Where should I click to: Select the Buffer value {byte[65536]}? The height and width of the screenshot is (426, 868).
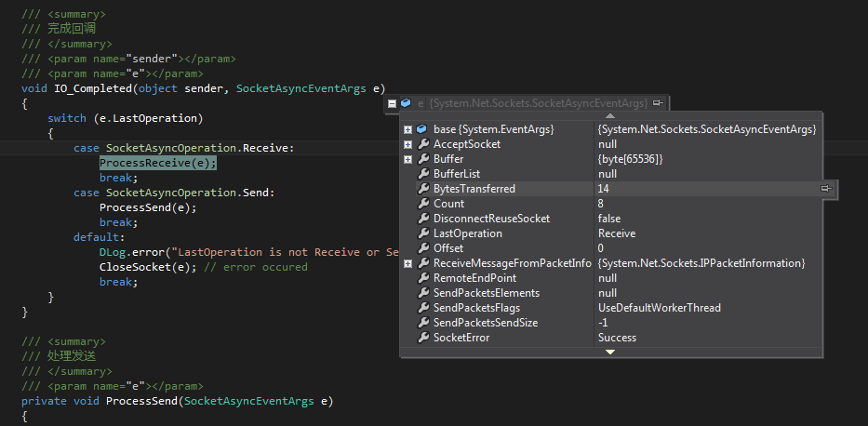[630, 159]
